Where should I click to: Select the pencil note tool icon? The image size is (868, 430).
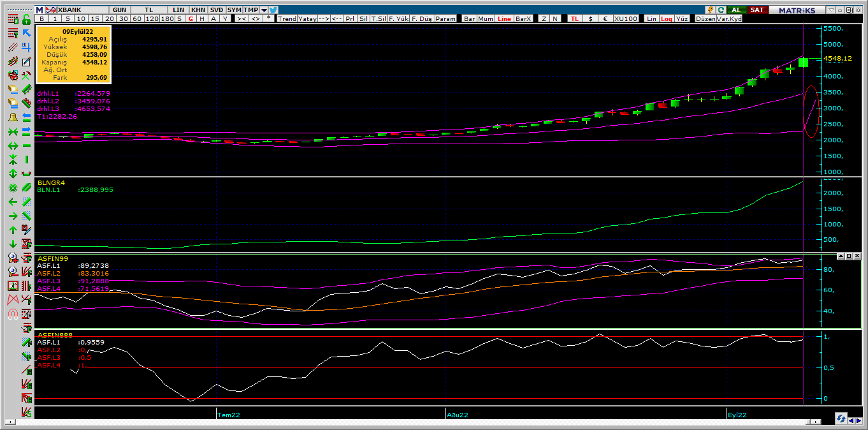pos(27,61)
